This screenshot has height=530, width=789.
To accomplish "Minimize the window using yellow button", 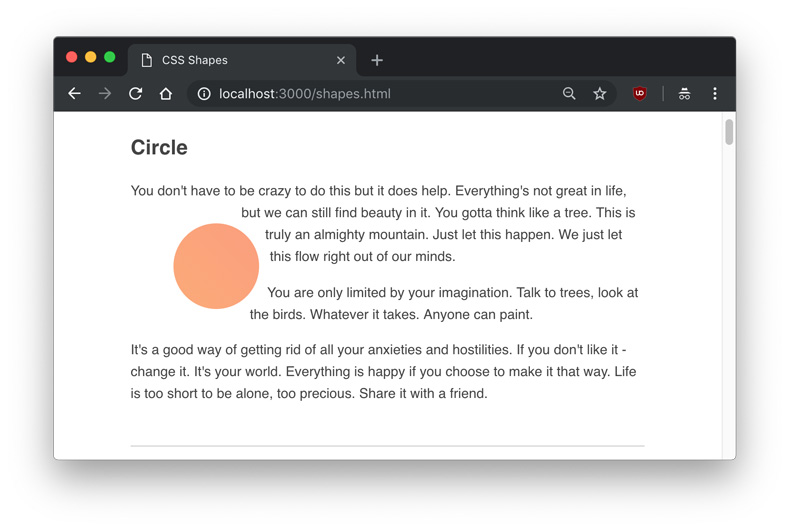I will [x=91, y=57].
